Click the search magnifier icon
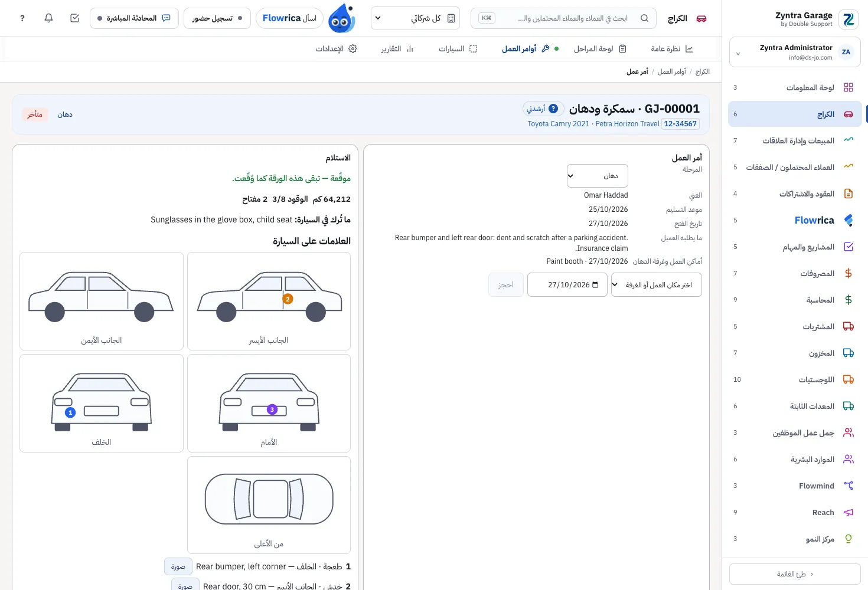 644,18
